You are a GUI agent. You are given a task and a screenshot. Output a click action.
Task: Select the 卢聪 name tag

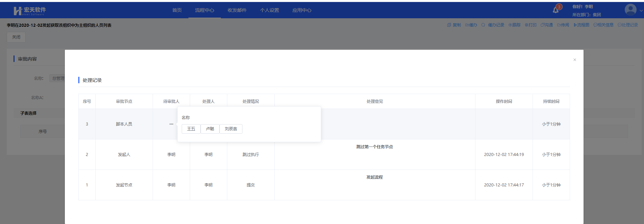[x=210, y=129]
